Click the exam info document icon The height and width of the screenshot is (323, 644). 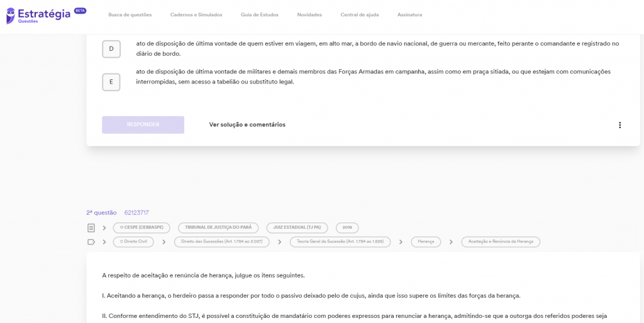[91, 227]
